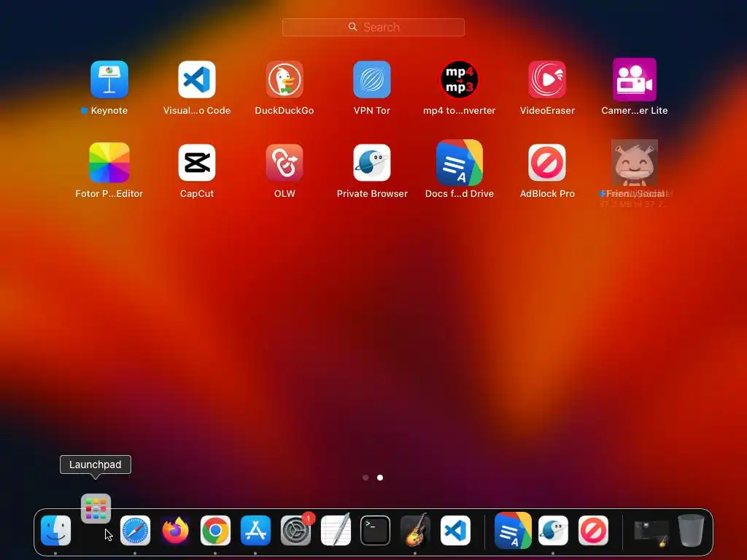This screenshot has width=747, height=560.
Task: Launch Docs for Google Drive in Launchpad grid
Action: click(x=460, y=163)
